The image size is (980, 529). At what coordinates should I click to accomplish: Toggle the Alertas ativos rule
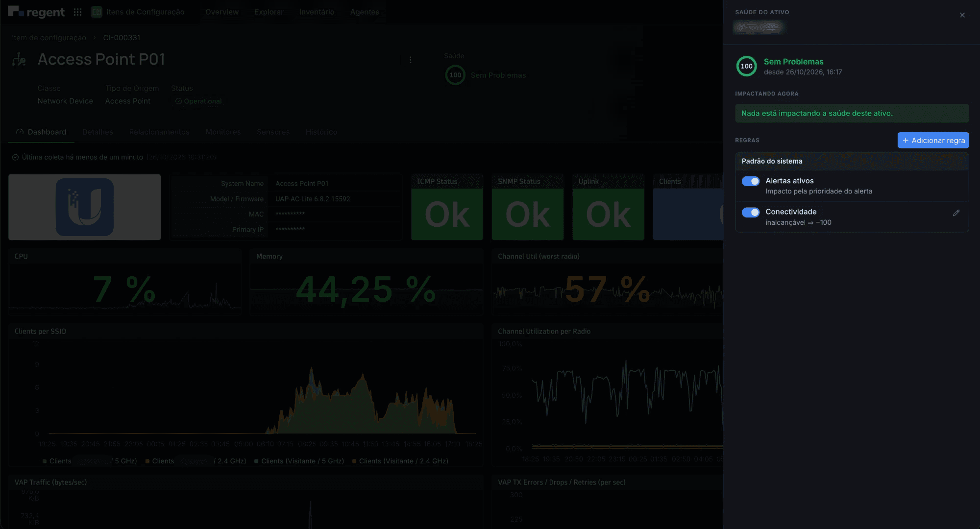pos(750,181)
